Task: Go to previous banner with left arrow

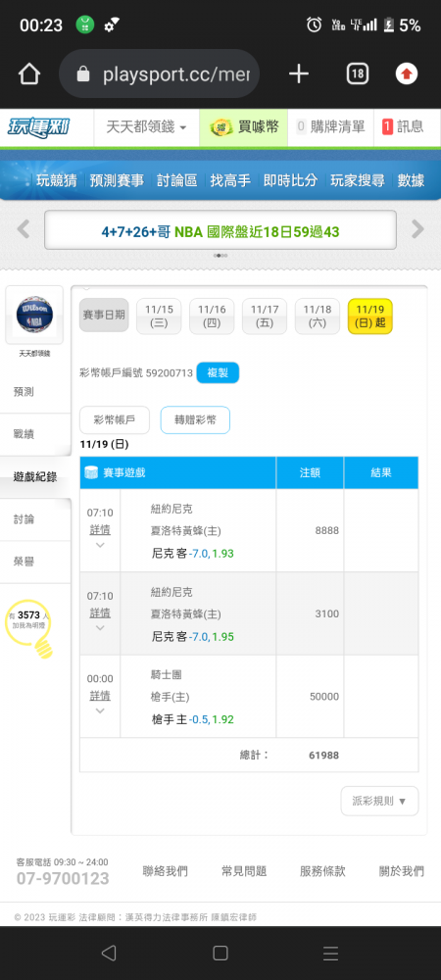Action: pyautogui.click(x=24, y=229)
